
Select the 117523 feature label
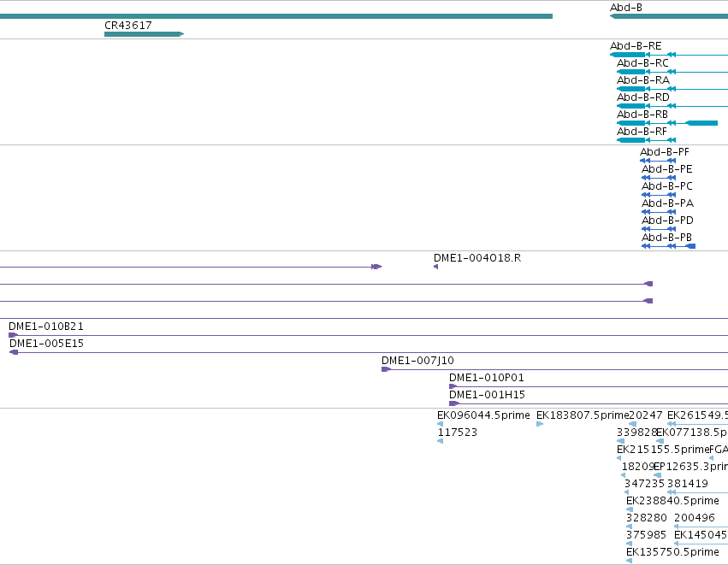[458, 433]
